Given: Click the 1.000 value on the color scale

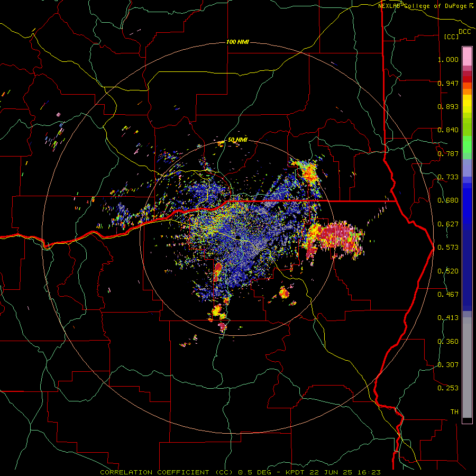Looking at the screenshot, I should click(448, 59).
